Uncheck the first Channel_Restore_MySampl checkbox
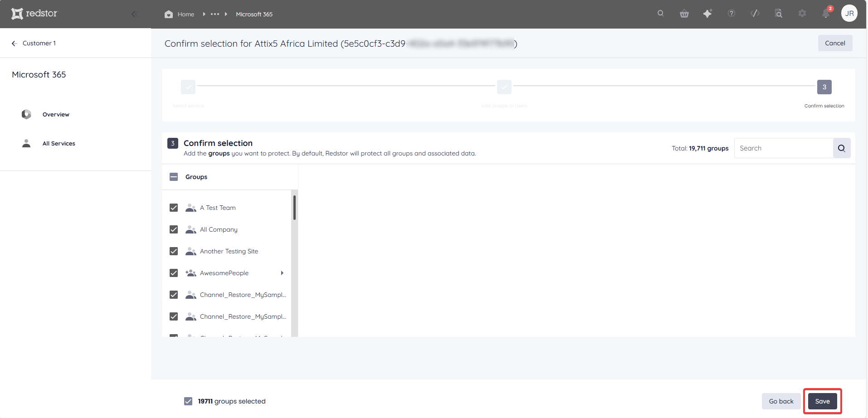 coord(174,295)
